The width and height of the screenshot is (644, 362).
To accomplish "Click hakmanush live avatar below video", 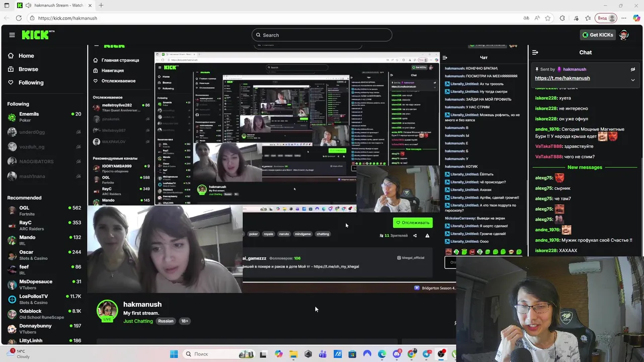I will (107, 311).
